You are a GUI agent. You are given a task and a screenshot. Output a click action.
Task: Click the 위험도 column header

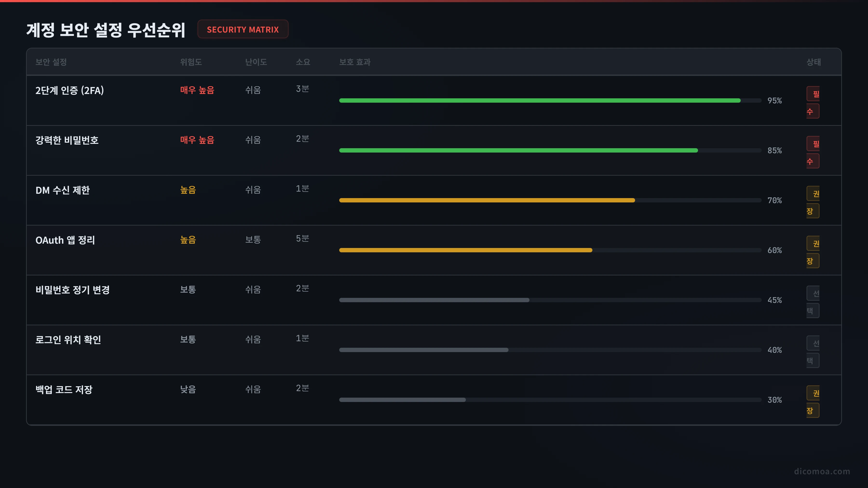click(191, 62)
